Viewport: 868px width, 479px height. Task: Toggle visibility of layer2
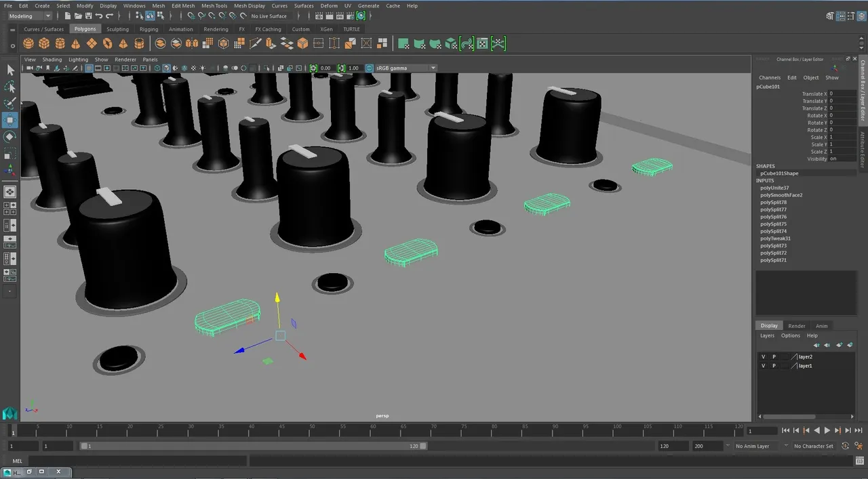pyautogui.click(x=763, y=356)
